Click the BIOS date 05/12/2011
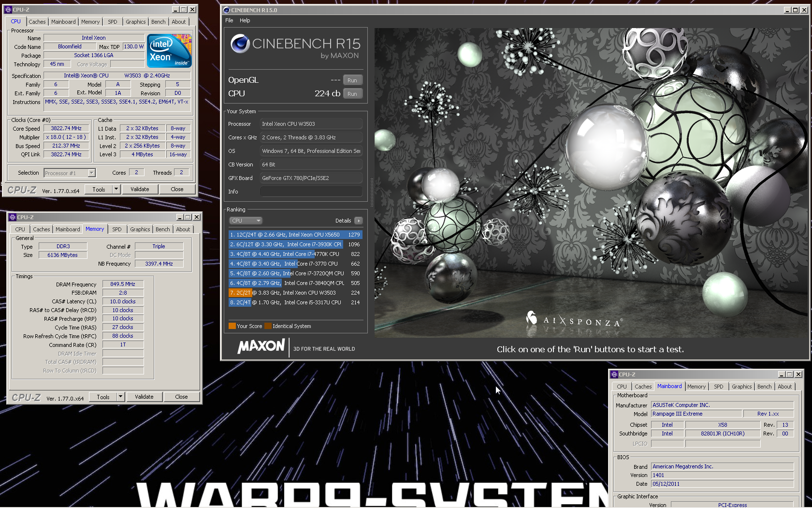 pos(722,484)
